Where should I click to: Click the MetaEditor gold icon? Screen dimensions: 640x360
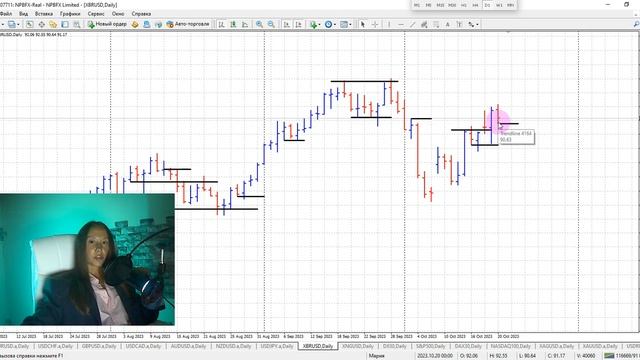click(135, 24)
